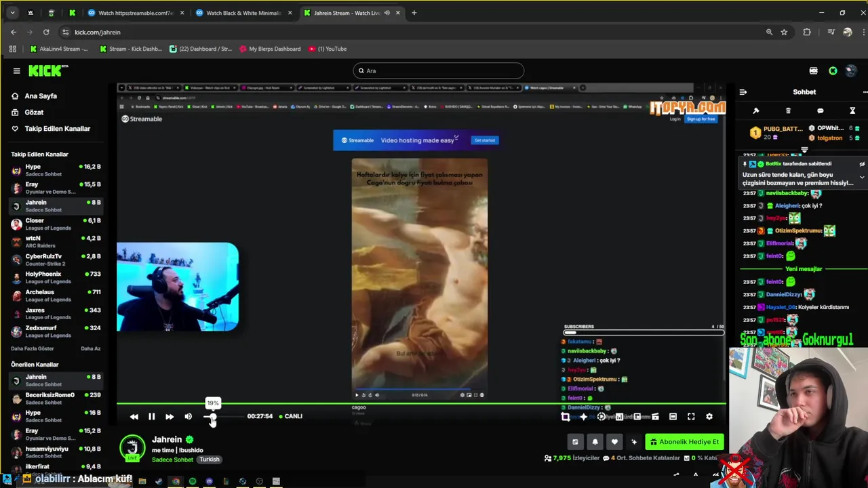Image resolution: width=868 pixels, height=488 pixels.
Task: Click the chat moderation hammer icon
Action: 756,110
